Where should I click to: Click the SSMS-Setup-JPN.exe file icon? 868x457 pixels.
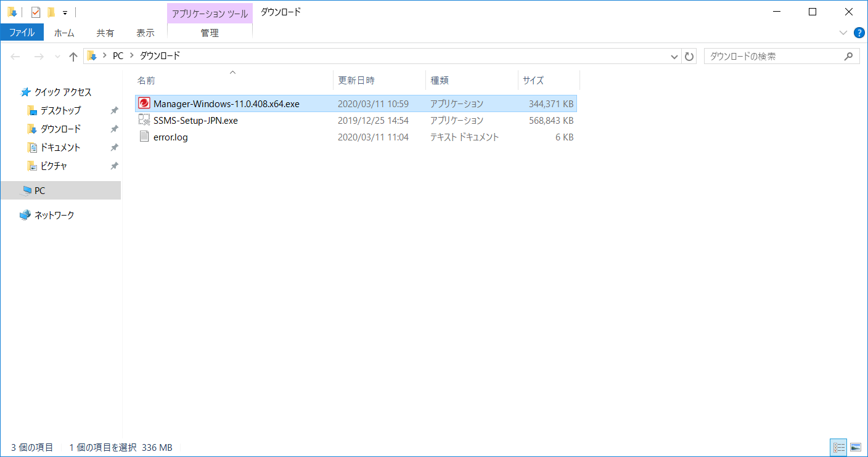click(144, 120)
